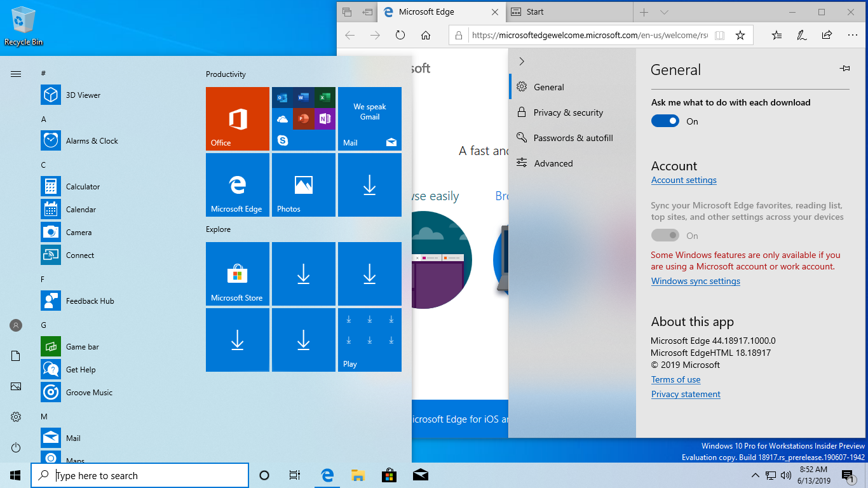The height and width of the screenshot is (488, 868).
Task: Click Windows Start button
Action: pos(15,475)
